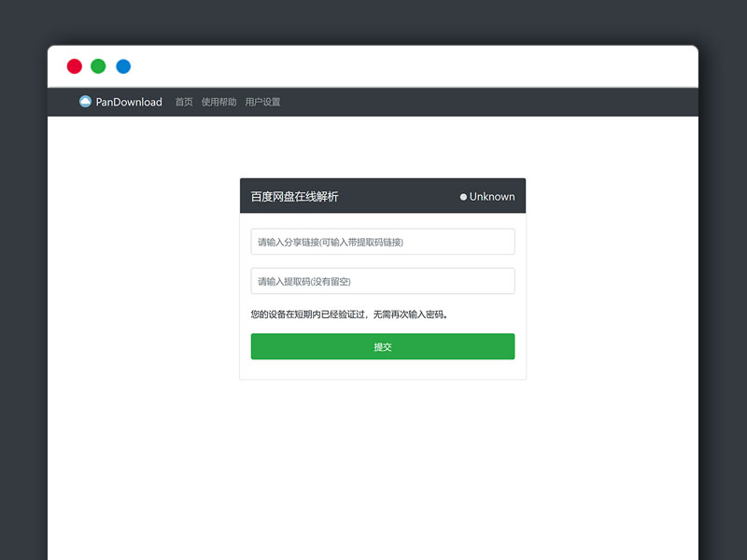
Task: Click the dark navigation bar background
Action: 467,102
